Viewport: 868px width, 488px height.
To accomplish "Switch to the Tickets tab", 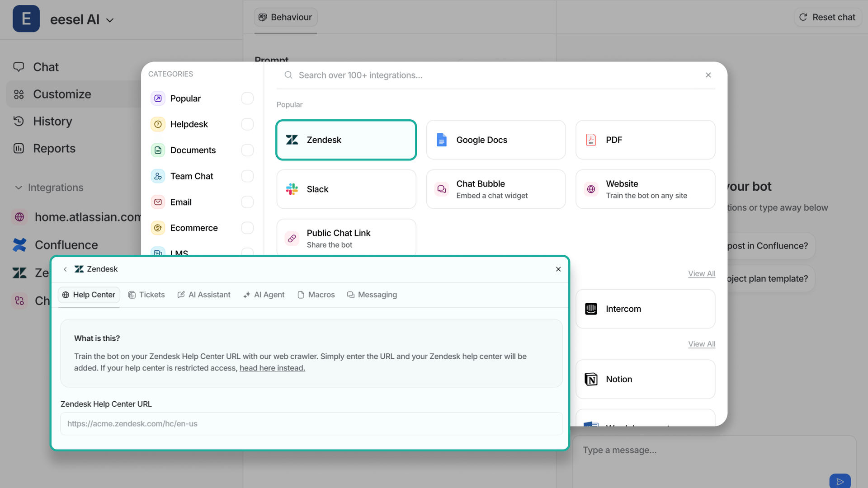I will [146, 295].
